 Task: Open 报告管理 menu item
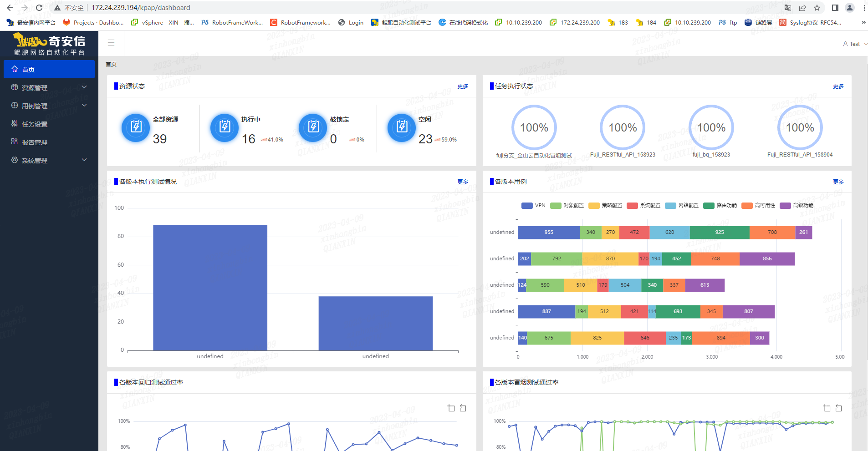[49, 142]
